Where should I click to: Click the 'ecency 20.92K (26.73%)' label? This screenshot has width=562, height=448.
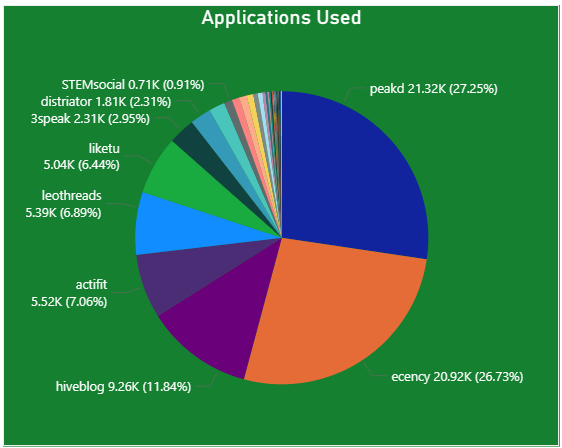(x=457, y=377)
